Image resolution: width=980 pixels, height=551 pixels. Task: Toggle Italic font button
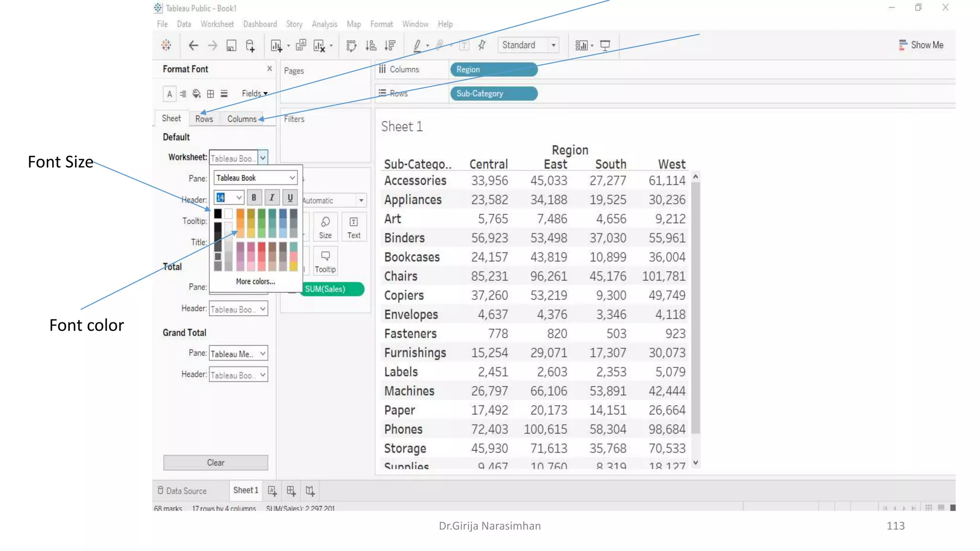coord(272,198)
